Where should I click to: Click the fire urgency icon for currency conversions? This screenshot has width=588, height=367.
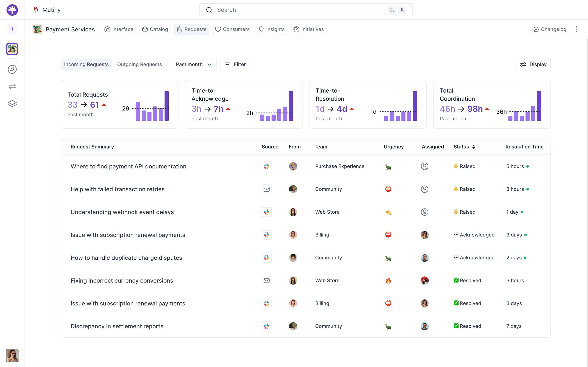(388, 281)
